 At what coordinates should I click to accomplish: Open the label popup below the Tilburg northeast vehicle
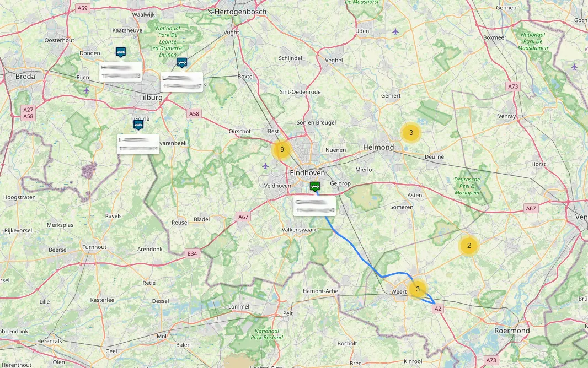click(x=182, y=82)
